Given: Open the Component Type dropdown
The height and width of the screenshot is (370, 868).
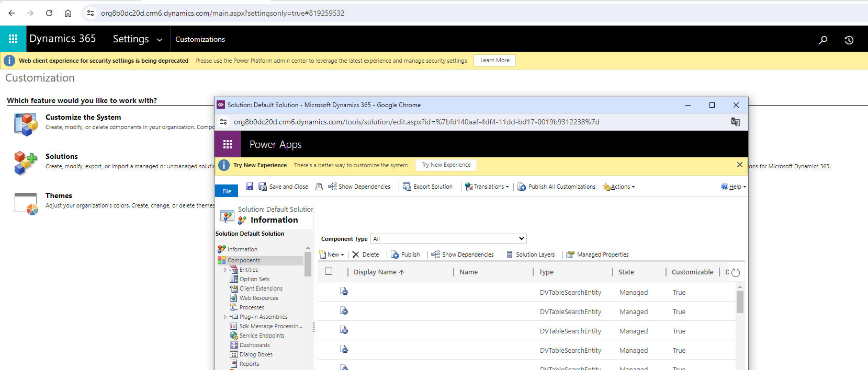Looking at the screenshot, I should pyautogui.click(x=448, y=239).
